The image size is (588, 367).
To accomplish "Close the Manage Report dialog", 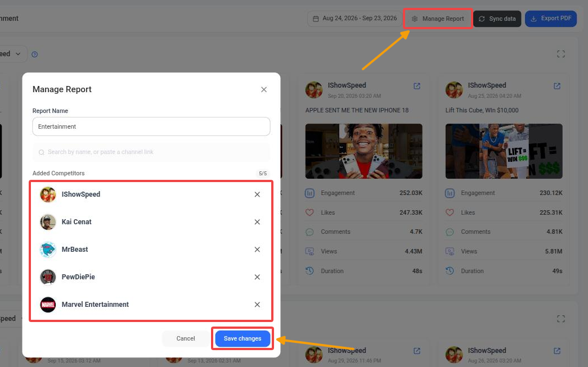I will click(264, 89).
